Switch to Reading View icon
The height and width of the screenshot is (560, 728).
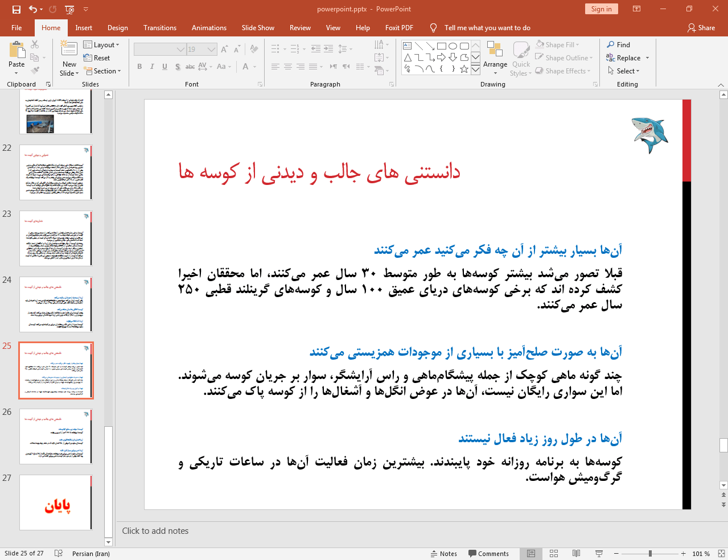click(576, 554)
